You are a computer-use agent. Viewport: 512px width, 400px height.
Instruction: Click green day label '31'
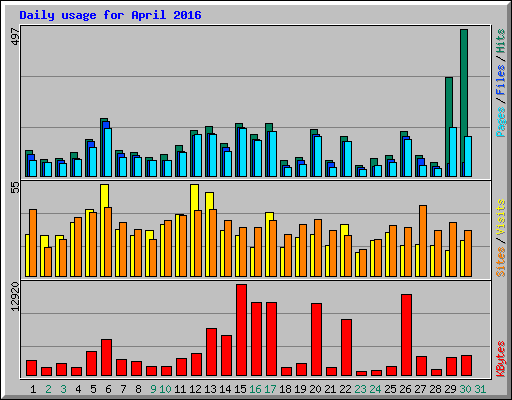pos(480,389)
